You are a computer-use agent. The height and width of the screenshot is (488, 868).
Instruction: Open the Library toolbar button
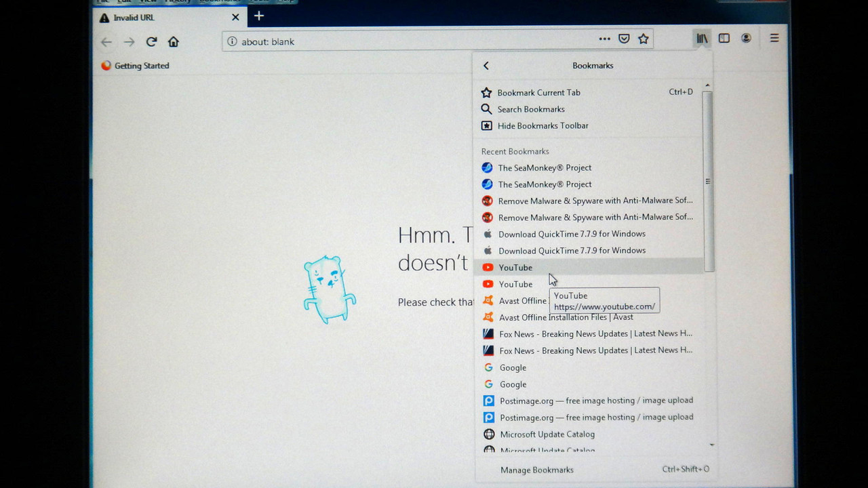702,39
